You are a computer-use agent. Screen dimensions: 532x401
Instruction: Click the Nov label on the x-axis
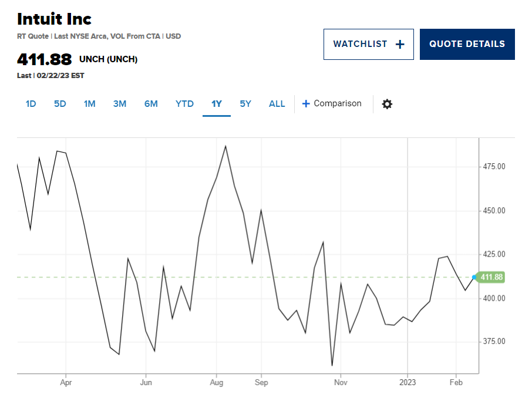point(341,383)
